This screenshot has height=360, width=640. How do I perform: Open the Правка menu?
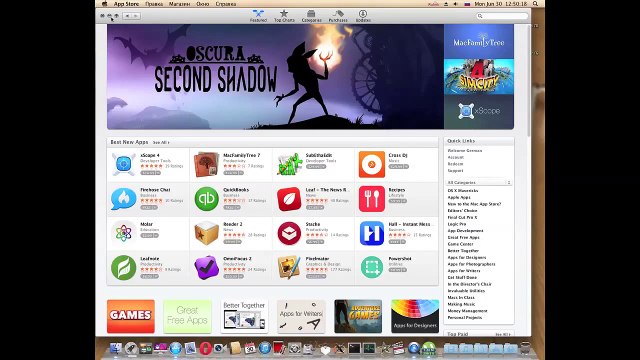[x=154, y=4]
